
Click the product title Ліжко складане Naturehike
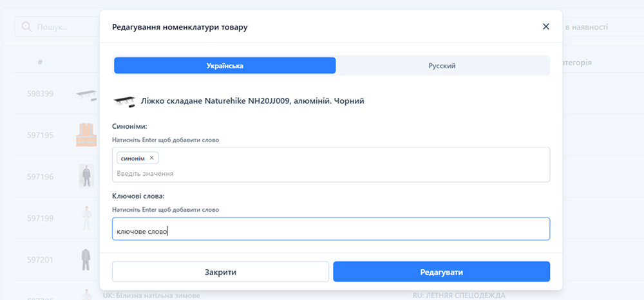[x=252, y=101]
